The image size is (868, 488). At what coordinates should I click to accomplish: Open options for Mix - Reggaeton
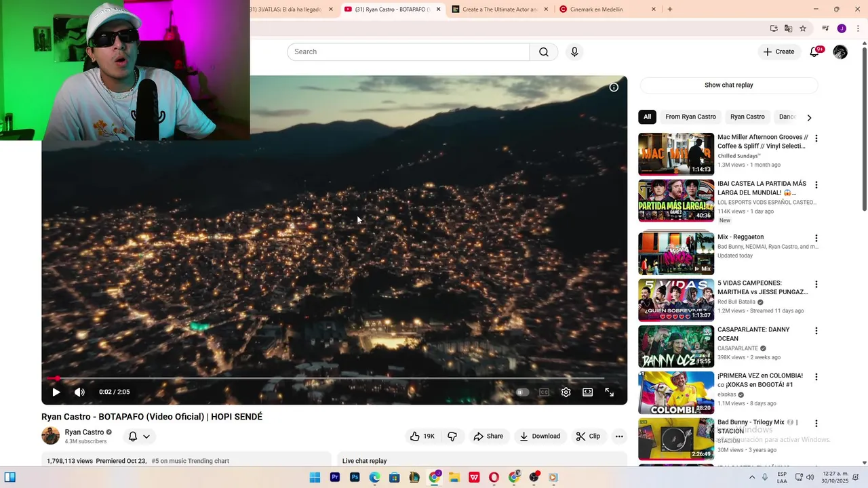(x=816, y=238)
